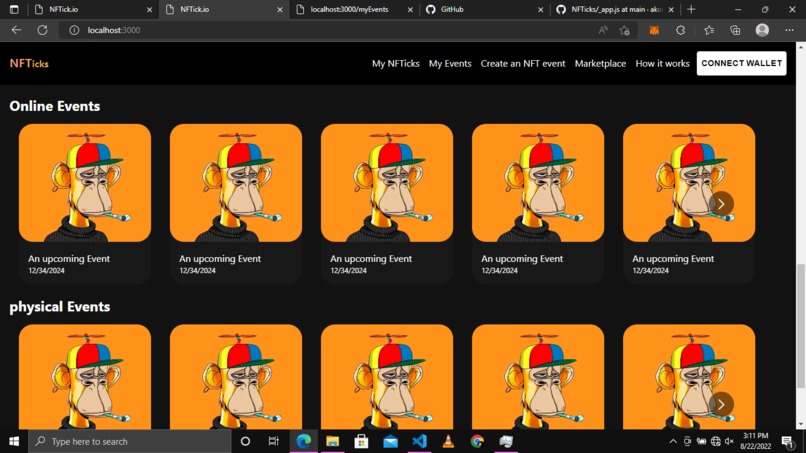Open first physical Events card image
The height and width of the screenshot is (453, 806).
85,377
